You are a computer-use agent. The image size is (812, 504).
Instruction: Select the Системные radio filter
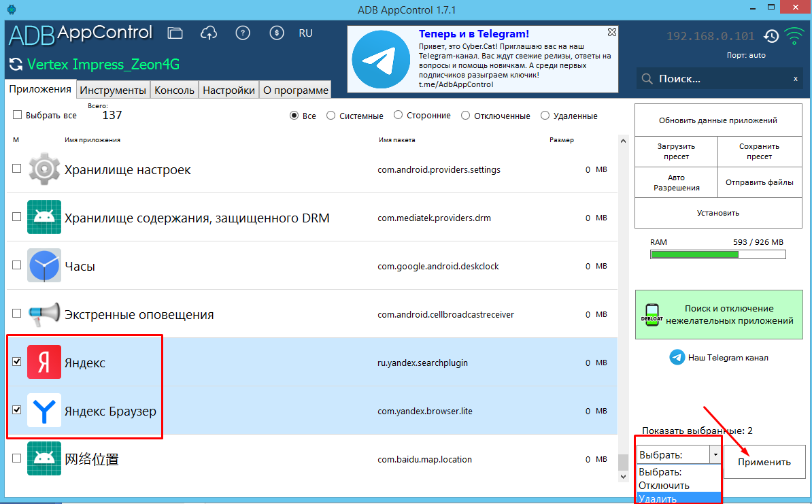(331, 116)
